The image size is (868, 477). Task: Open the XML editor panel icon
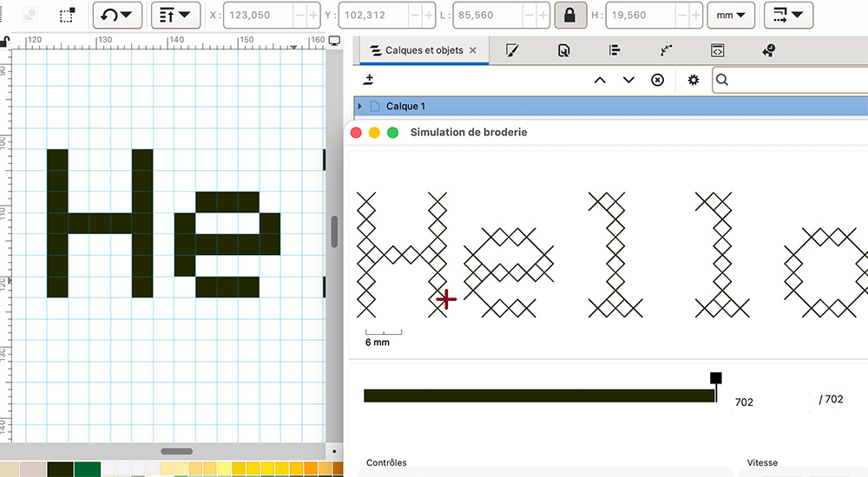[718, 50]
